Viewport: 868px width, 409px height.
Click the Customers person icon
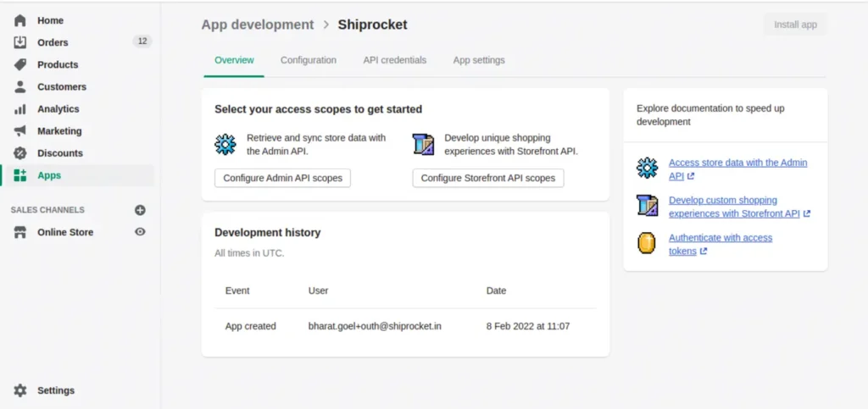point(20,86)
